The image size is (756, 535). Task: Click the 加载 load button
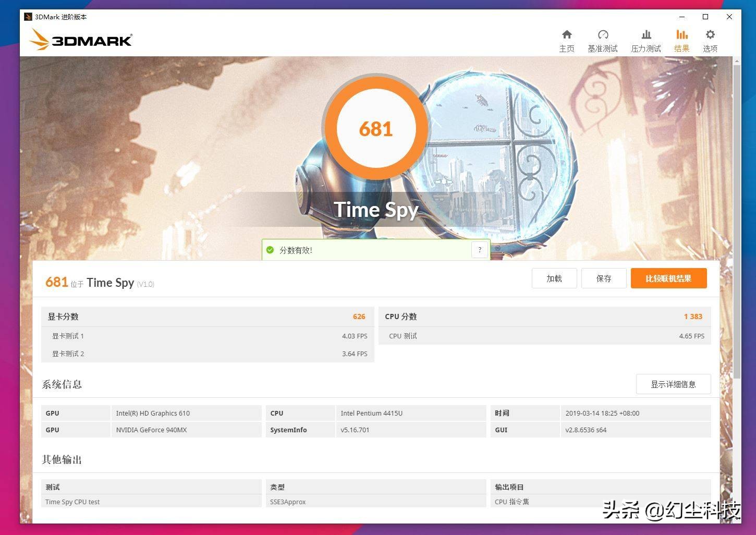pyautogui.click(x=554, y=278)
